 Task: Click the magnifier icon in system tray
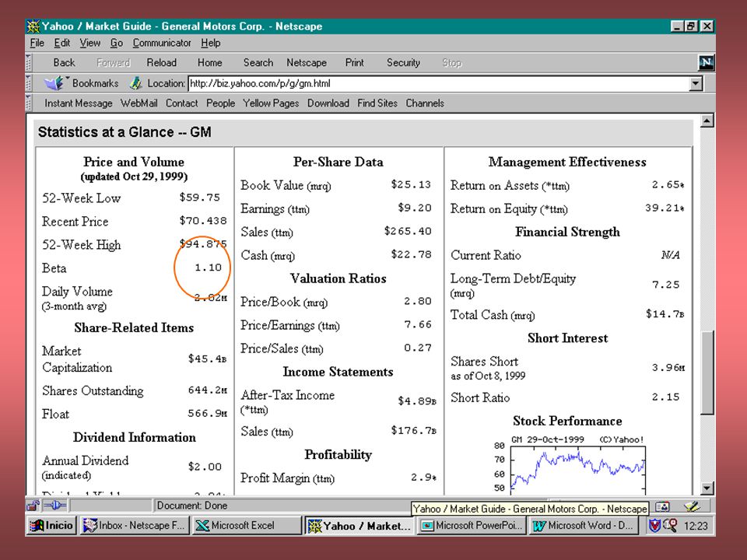pyautogui.click(x=670, y=525)
